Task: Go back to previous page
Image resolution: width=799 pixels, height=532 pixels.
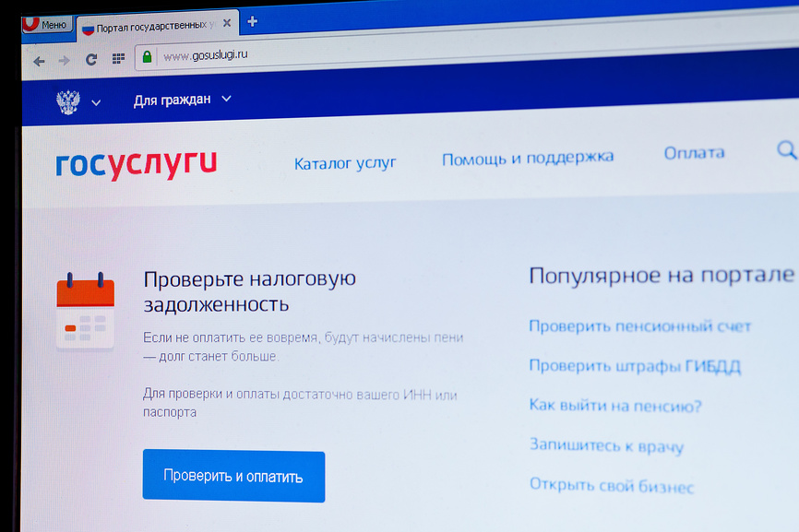Action: click(x=39, y=62)
